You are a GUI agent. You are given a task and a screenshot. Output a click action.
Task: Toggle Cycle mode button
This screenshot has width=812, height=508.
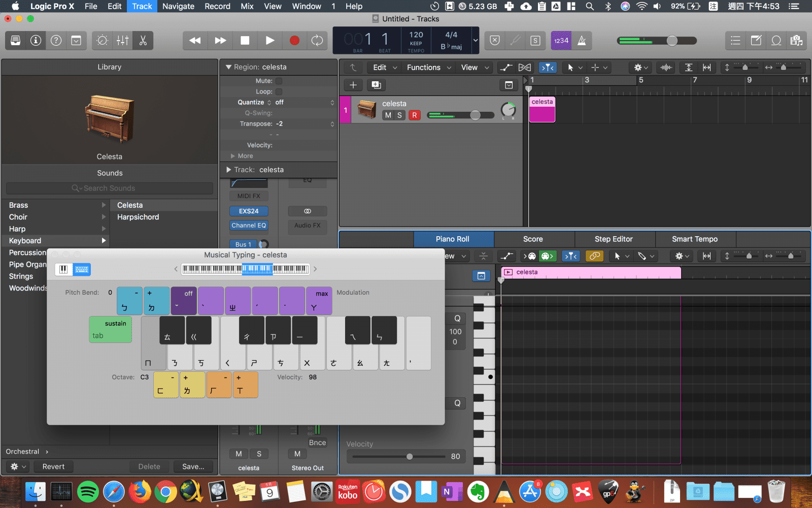(x=317, y=41)
